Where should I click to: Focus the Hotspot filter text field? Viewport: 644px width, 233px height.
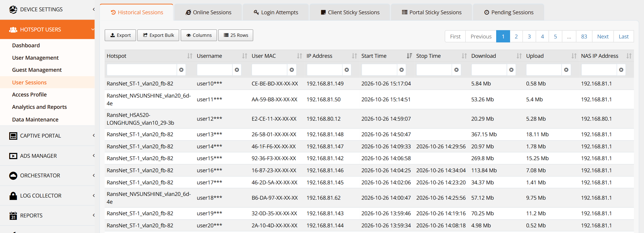point(142,70)
